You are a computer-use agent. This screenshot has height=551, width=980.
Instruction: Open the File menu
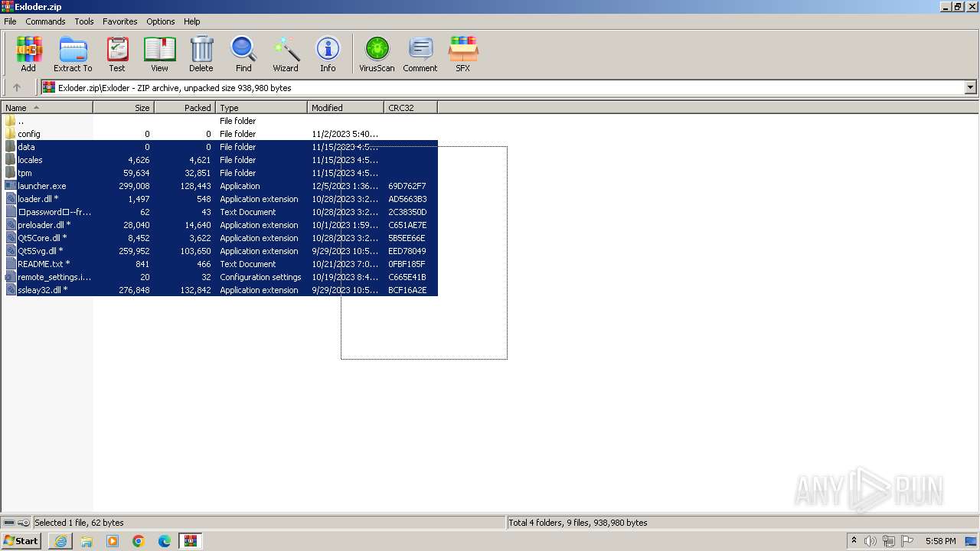click(10, 21)
